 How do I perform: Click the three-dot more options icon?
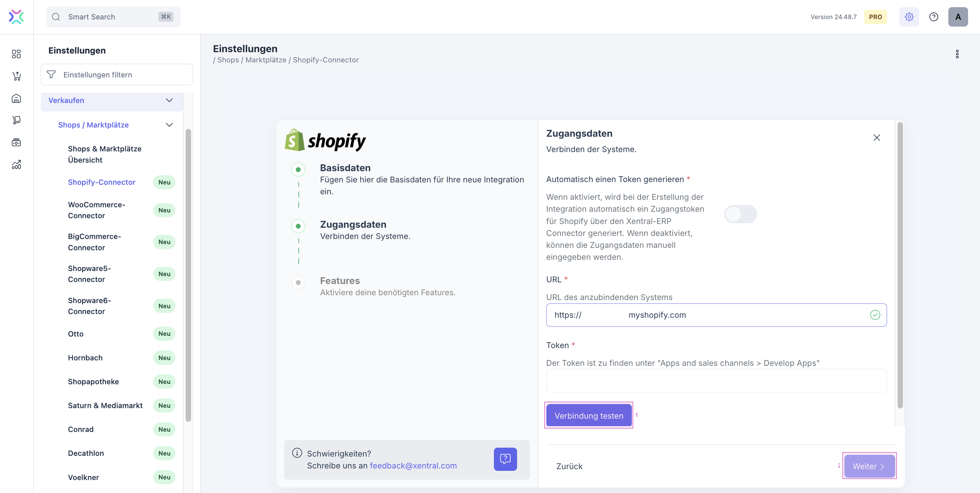tap(957, 54)
